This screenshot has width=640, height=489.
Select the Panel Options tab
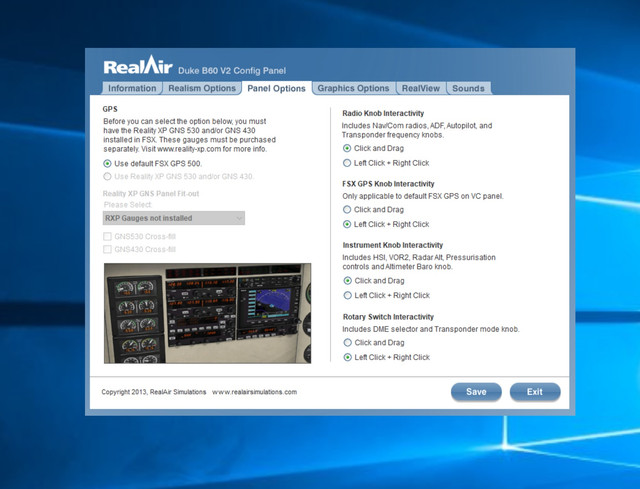click(276, 88)
